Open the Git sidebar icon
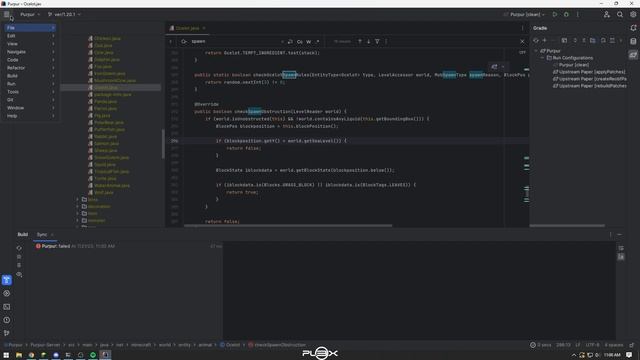Viewport: 640px width, 360px height. coord(7,333)
